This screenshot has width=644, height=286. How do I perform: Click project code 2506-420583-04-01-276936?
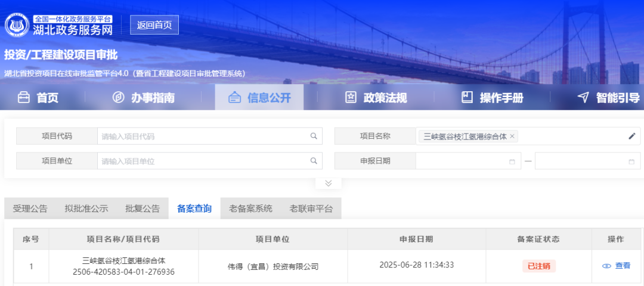[123, 272]
